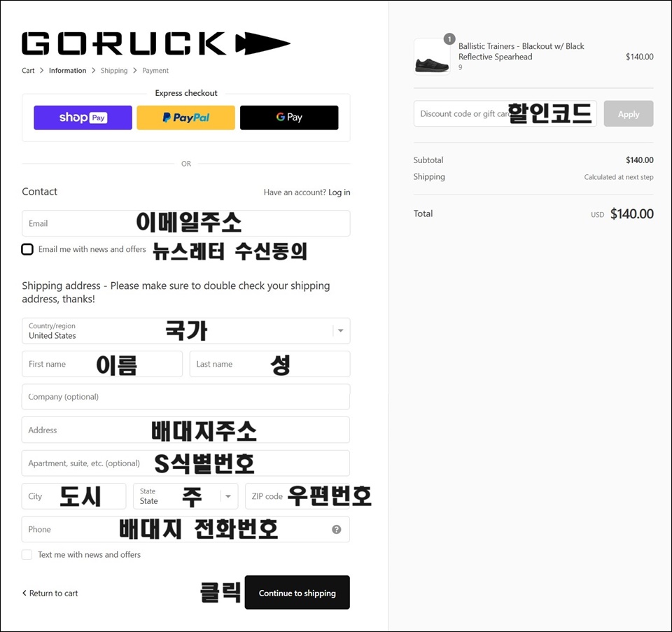672x632 pixels.
Task: Open the Ballistic Trainers product thumbnail
Action: (x=432, y=57)
